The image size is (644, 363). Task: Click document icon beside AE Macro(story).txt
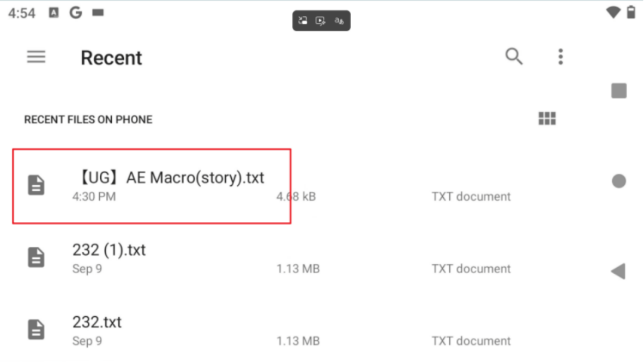tap(36, 185)
